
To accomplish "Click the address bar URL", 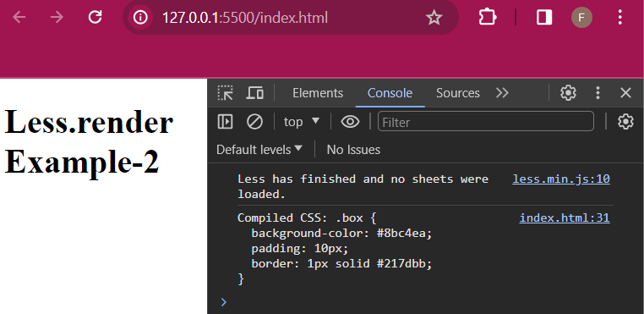I will pos(245,18).
